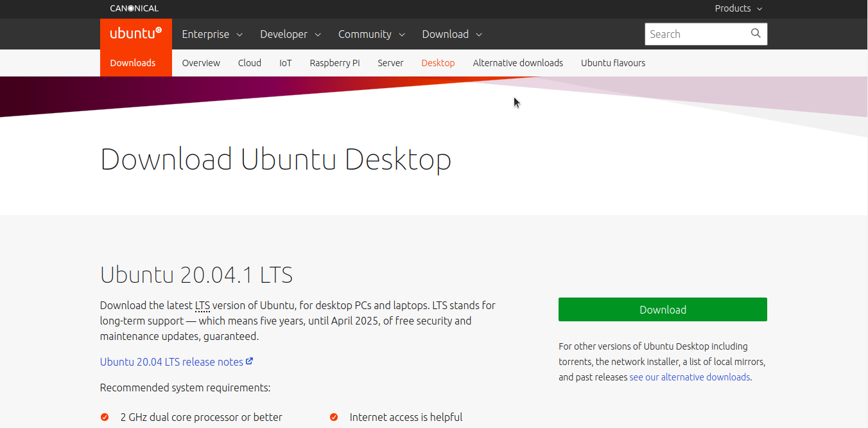Click the Canonical logo in the top bar
Image resolution: width=868 pixels, height=428 pixels.
[134, 8]
